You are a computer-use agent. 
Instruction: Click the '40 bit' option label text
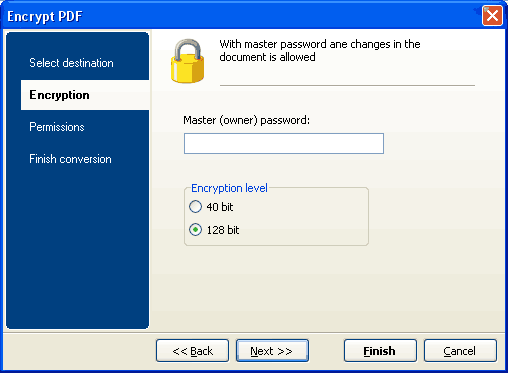(220, 207)
